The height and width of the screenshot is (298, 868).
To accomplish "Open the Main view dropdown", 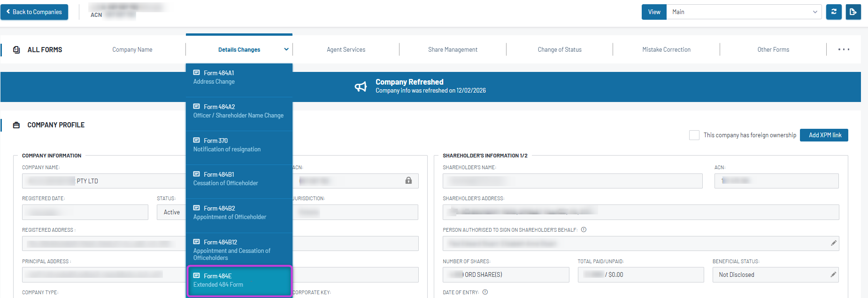I will pyautogui.click(x=744, y=12).
